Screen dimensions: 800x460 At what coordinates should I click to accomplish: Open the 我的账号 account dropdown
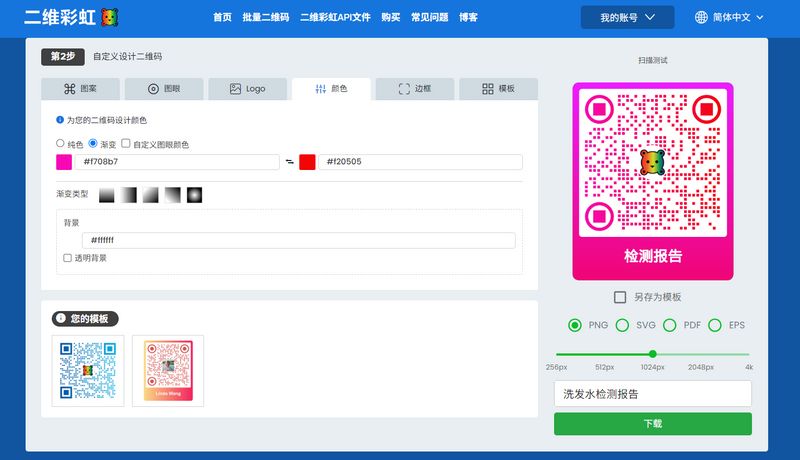627,17
